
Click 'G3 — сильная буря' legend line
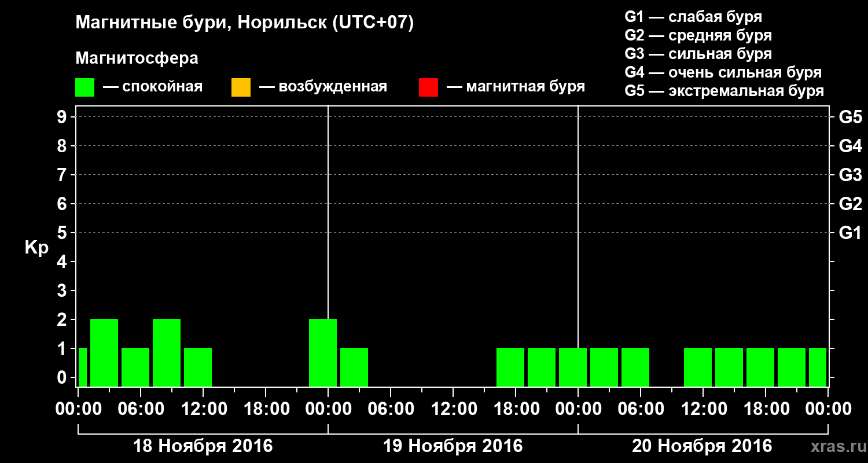click(698, 54)
